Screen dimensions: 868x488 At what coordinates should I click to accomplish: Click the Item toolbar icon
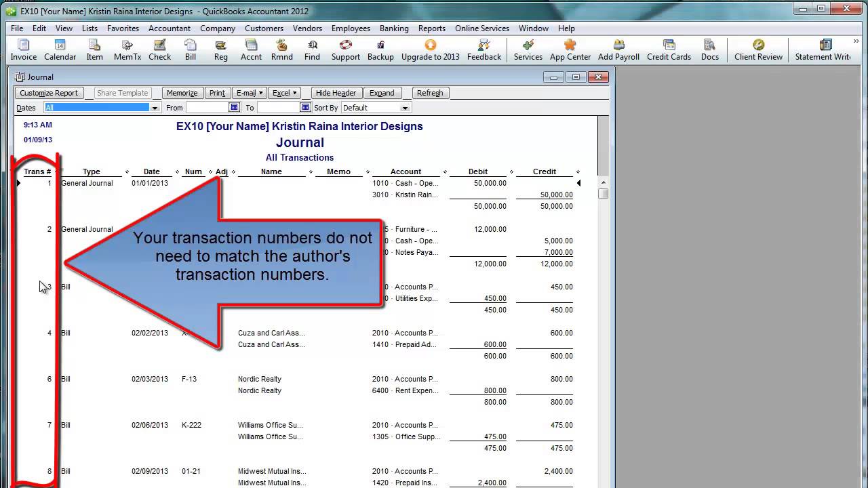pos(94,50)
